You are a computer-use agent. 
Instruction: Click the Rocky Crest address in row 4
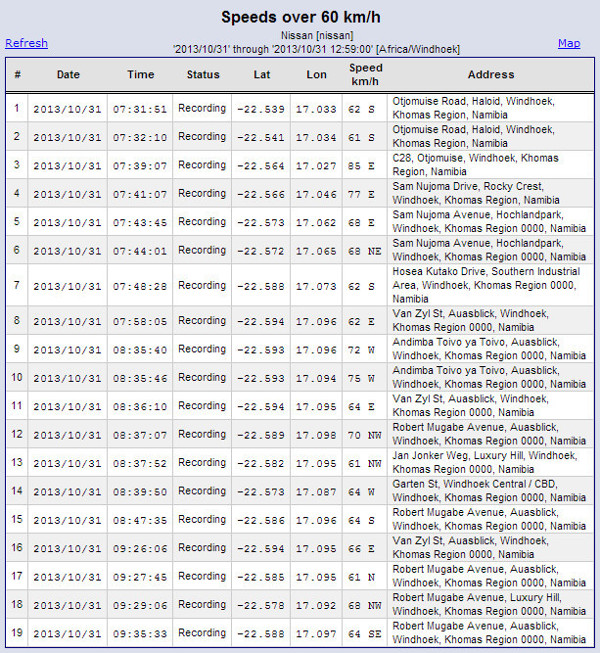click(489, 194)
